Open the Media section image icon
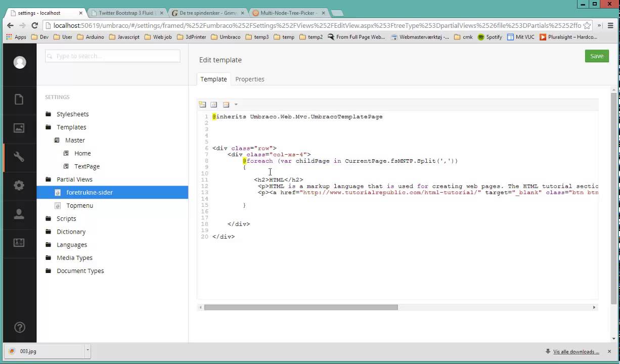The height and width of the screenshot is (364, 620). click(x=19, y=128)
